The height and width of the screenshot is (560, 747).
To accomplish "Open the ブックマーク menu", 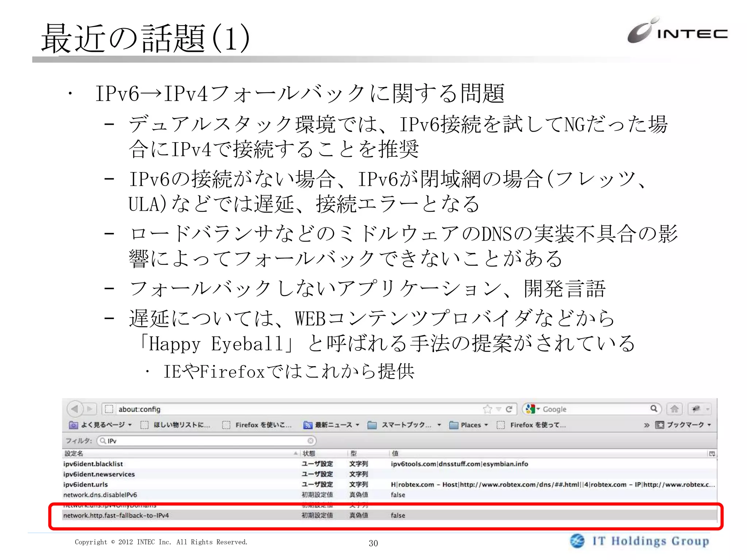I will pos(683,425).
